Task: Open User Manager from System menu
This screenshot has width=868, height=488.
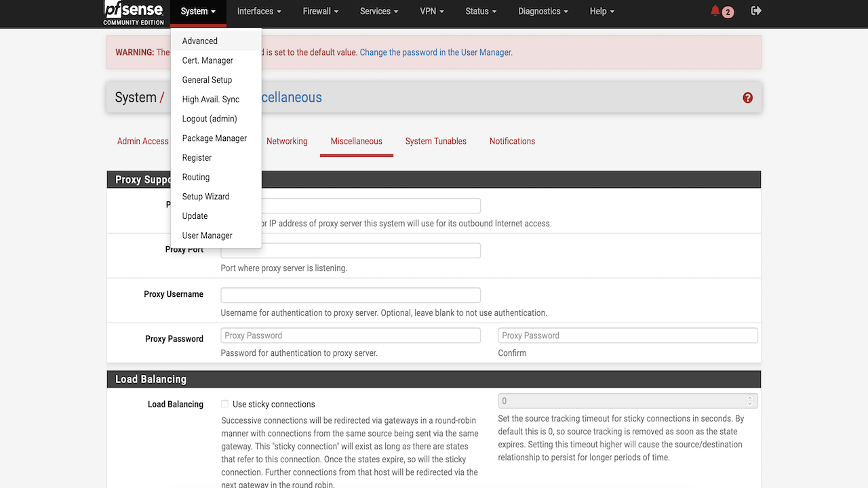Action: [216, 236]
